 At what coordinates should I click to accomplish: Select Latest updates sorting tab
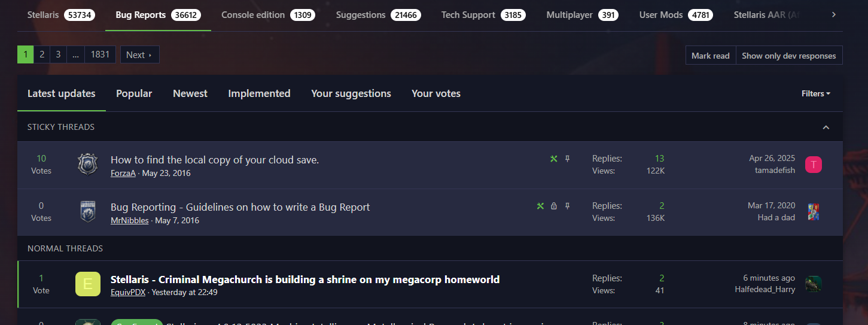(x=62, y=93)
